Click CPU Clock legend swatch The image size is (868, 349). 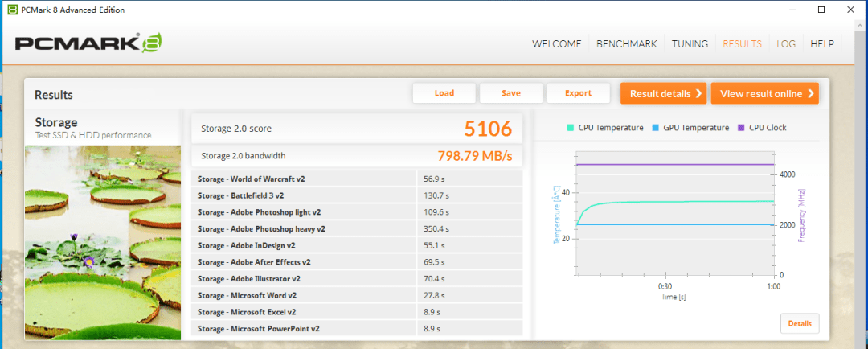(741, 128)
